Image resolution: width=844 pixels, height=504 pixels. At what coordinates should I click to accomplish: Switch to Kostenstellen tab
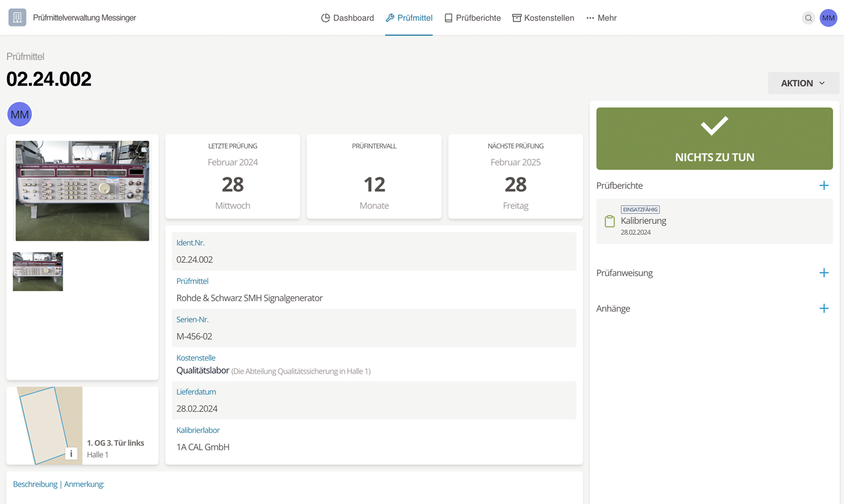(x=543, y=18)
